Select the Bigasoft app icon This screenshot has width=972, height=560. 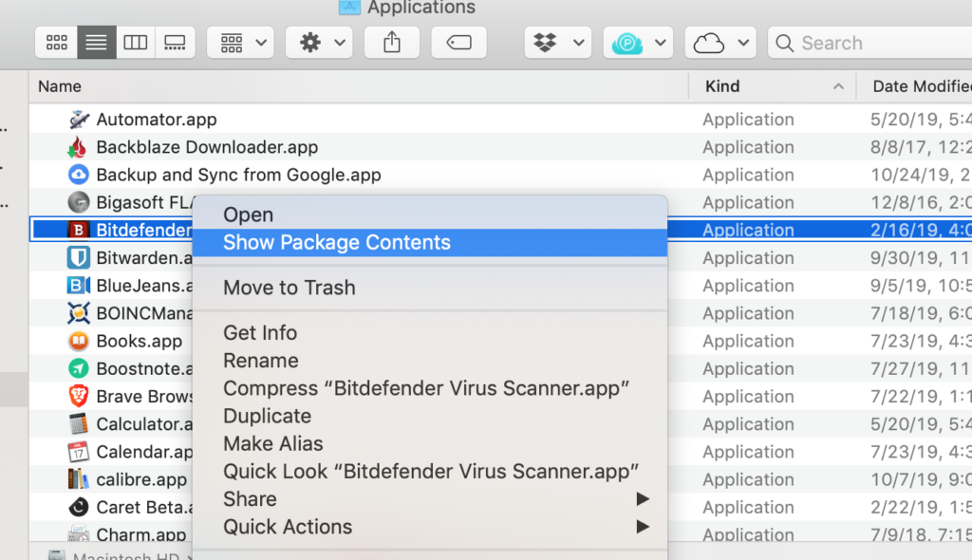(79, 202)
